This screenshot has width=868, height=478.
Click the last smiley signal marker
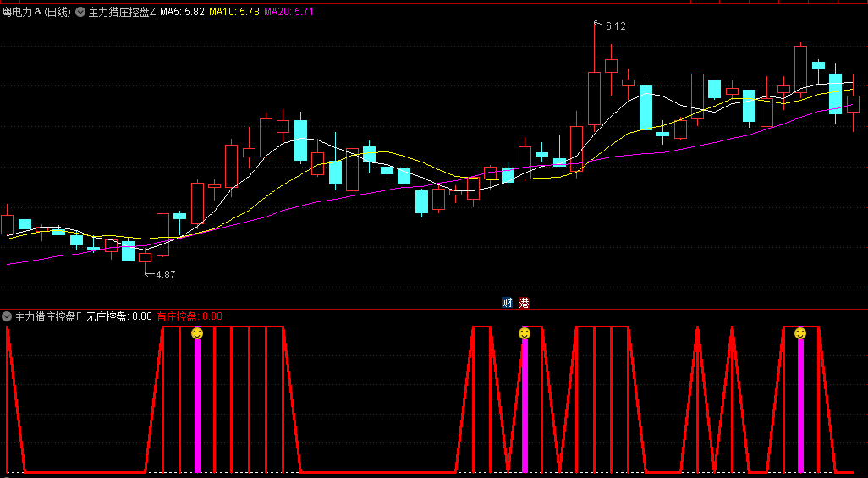coord(800,333)
